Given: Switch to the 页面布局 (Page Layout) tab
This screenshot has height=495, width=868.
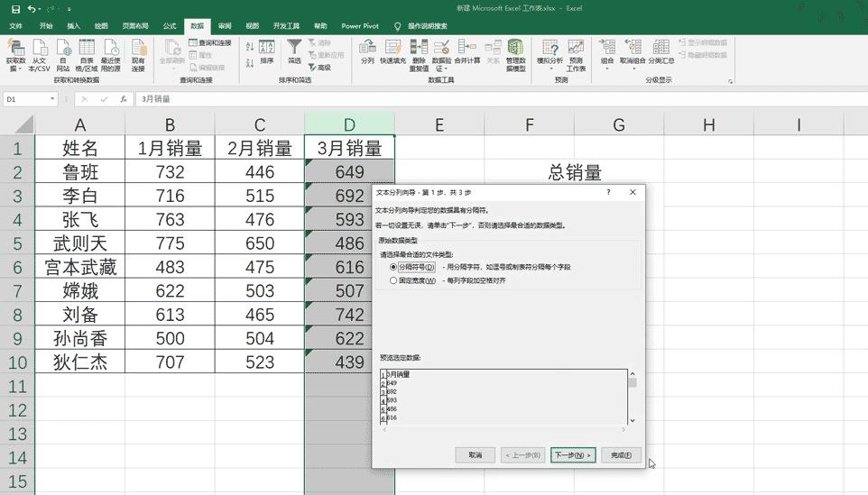Looking at the screenshot, I should (x=135, y=26).
